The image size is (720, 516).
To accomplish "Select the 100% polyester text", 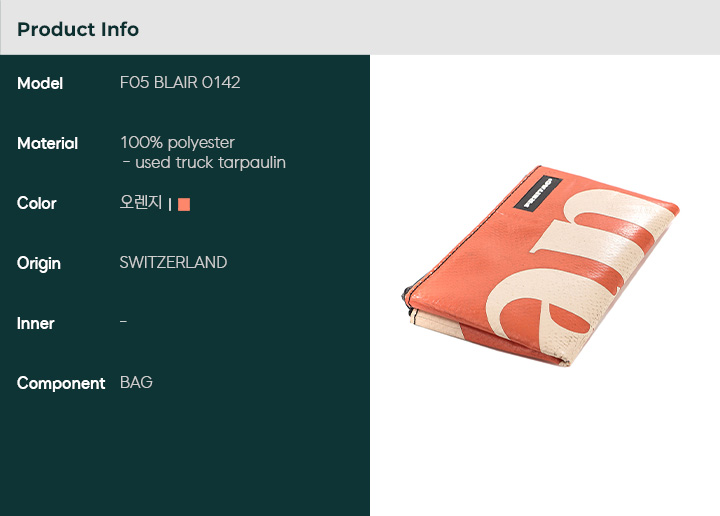I will click(x=178, y=143).
